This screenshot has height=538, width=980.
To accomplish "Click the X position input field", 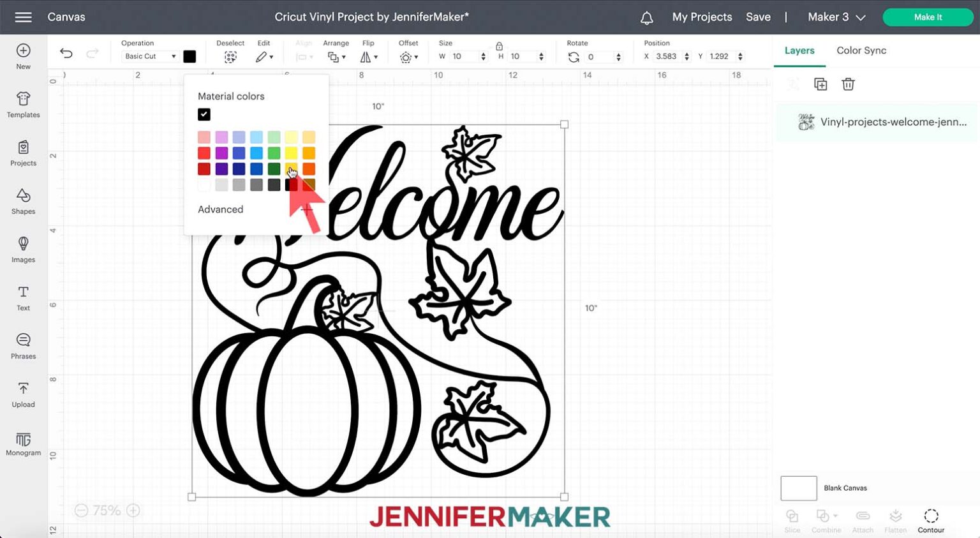I will coord(667,57).
